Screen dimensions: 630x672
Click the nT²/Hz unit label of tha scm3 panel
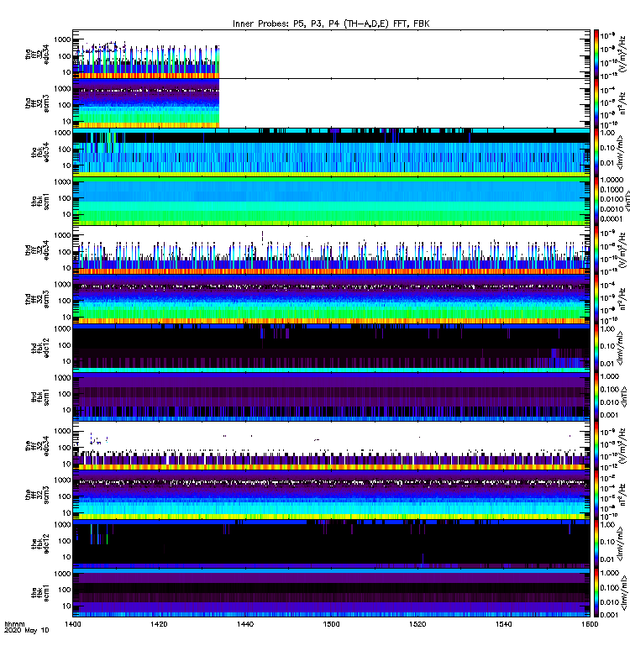(623, 103)
